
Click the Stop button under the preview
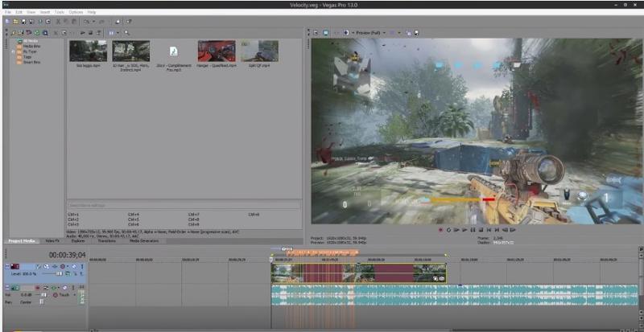click(481, 230)
